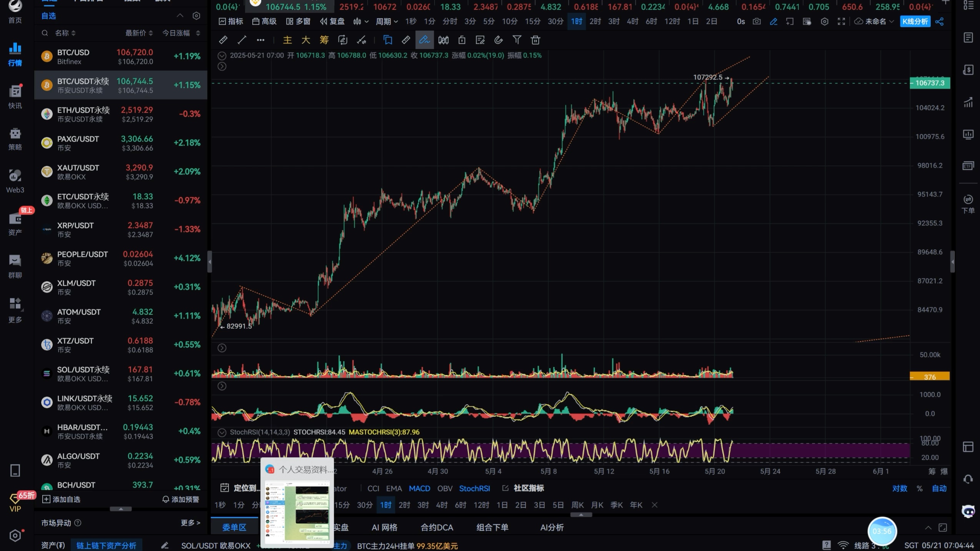This screenshot has height=551, width=980.
Task: Collapse the 自选 watchlist section
Action: [x=180, y=16]
